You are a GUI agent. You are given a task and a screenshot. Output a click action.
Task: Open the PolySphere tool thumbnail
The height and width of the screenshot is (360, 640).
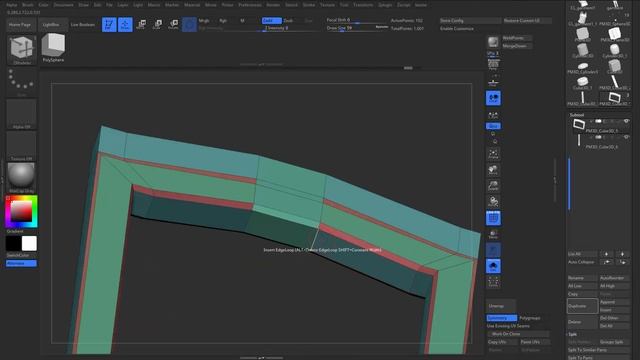pyautogui.click(x=53, y=48)
